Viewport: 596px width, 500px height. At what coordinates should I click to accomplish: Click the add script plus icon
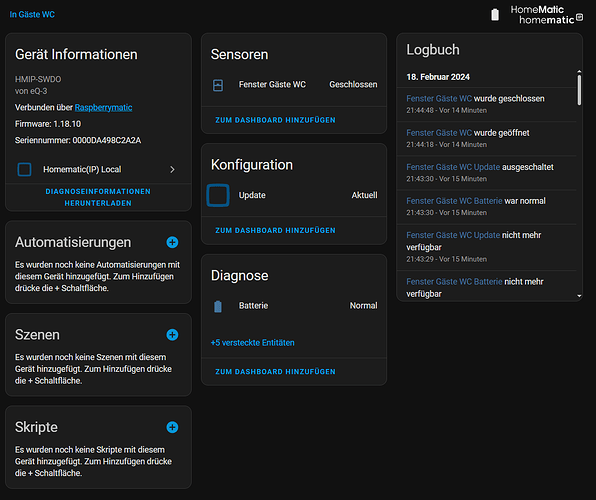pyautogui.click(x=172, y=427)
